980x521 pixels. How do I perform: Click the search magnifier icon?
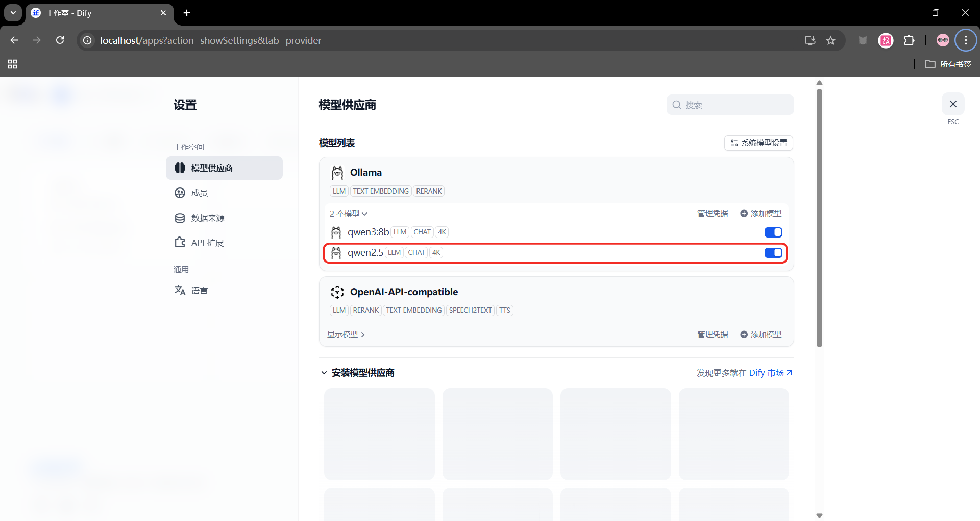(677, 105)
